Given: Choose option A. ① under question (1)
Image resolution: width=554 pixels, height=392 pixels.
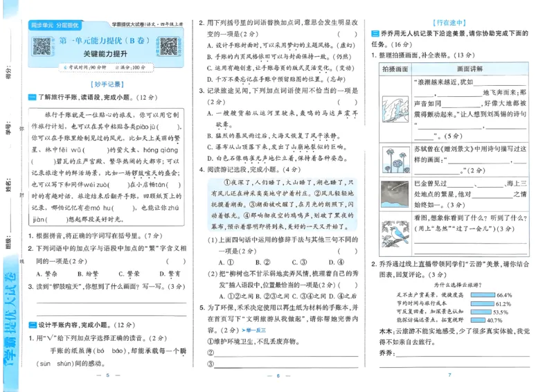Looking at the screenshot, I should (226, 262).
